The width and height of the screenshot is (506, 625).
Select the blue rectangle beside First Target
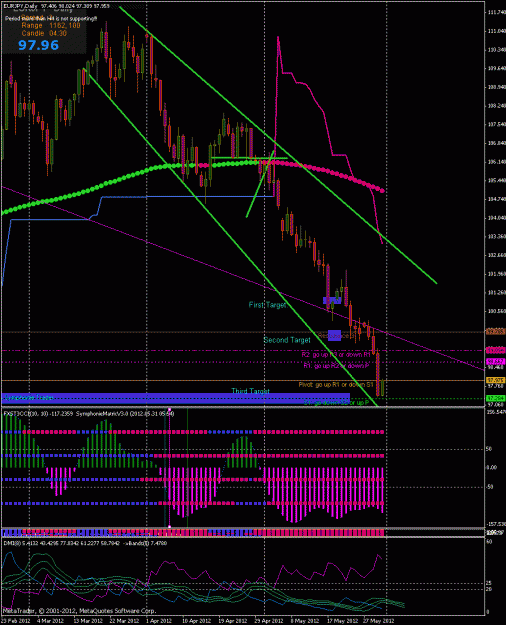click(332, 300)
